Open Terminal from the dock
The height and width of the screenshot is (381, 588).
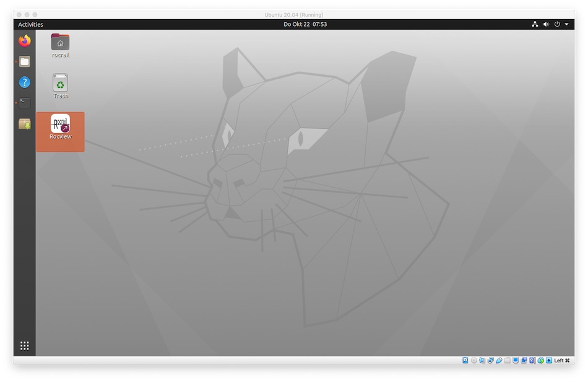coord(25,103)
